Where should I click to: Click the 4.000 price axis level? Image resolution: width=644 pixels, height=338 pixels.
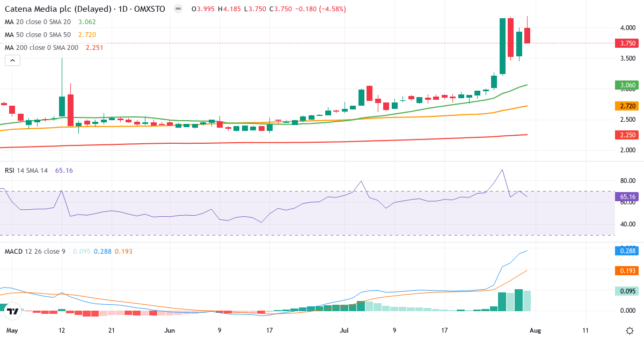628,28
